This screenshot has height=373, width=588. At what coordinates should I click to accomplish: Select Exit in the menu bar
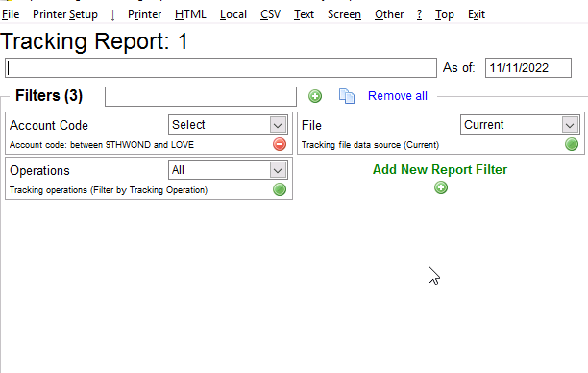pyautogui.click(x=477, y=14)
